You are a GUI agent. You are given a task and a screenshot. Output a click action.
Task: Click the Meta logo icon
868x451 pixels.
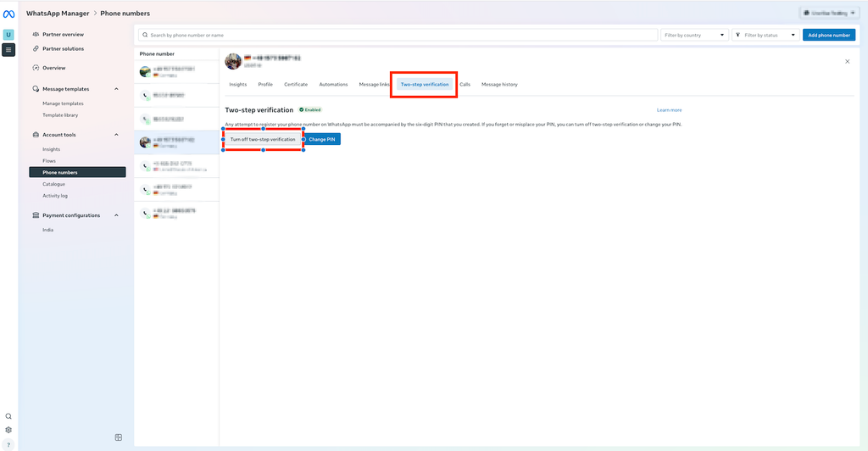[8, 14]
